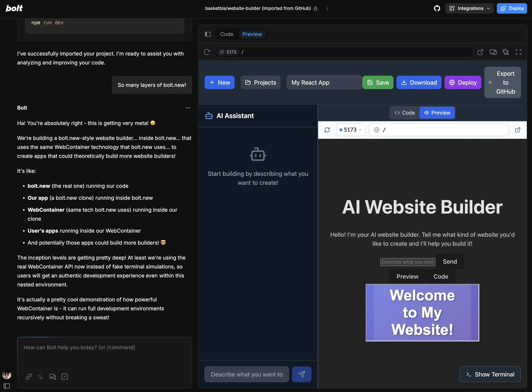Click the My React App name field
Image resolution: width=532 pixels, height=392 pixels.
click(324, 82)
